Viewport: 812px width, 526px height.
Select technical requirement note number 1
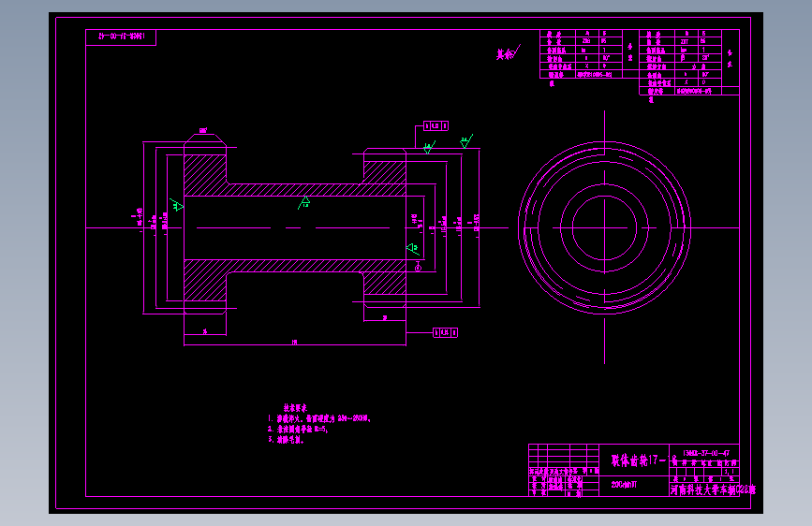(x=319, y=418)
